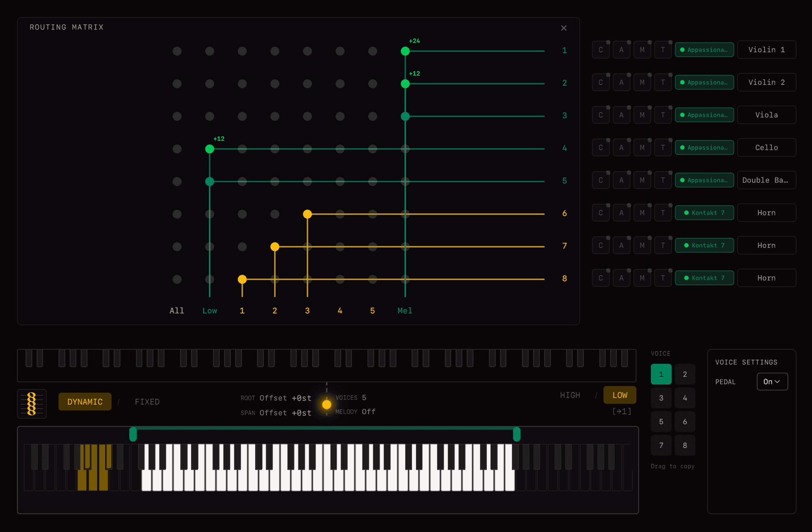
Task: Select voice tab 2
Action: [685, 374]
